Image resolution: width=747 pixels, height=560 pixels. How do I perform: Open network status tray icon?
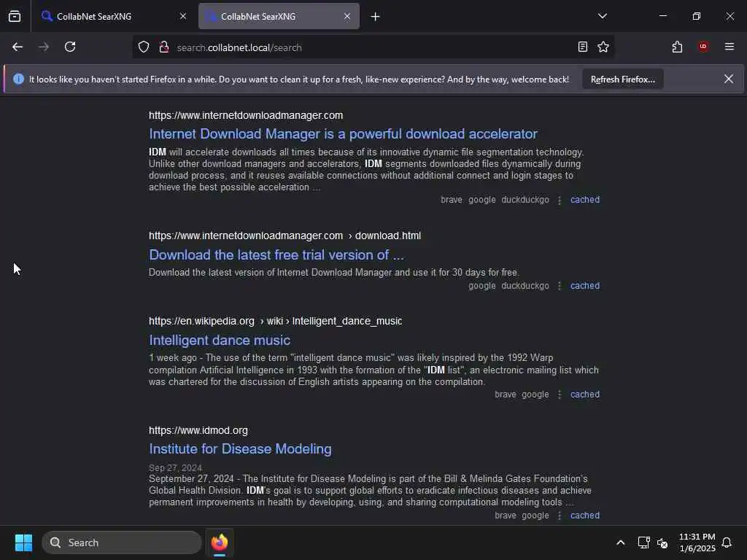(643, 542)
